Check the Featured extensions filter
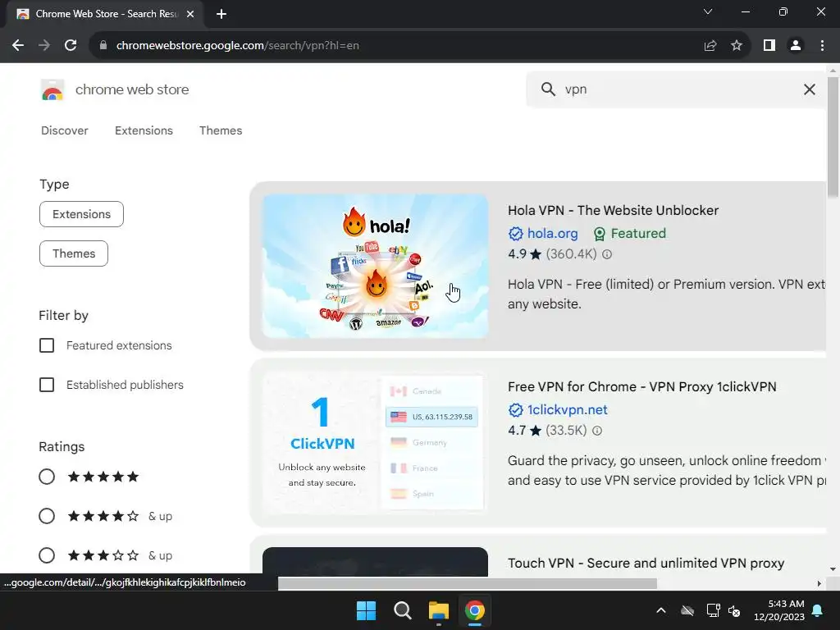This screenshot has height=630, width=840. coord(47,345)
